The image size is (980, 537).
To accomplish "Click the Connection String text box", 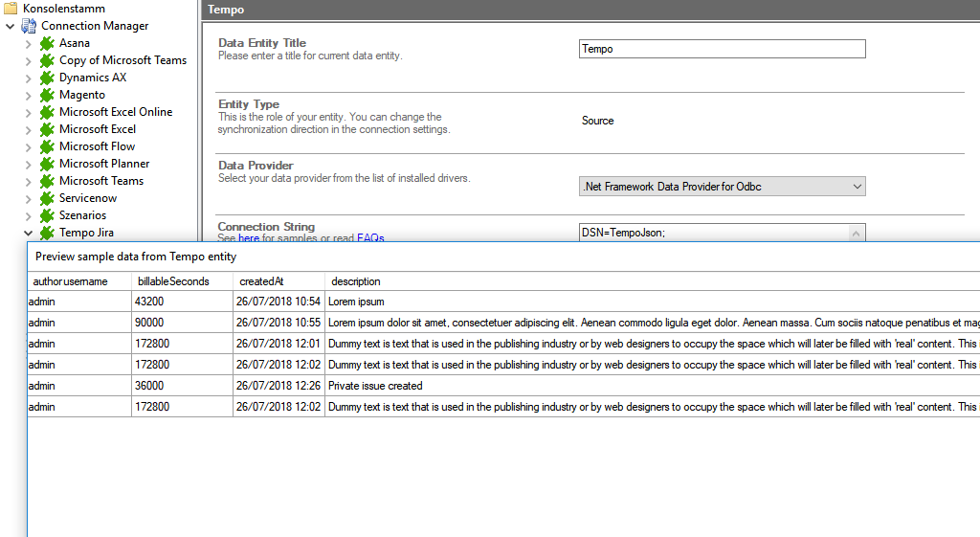I will pyautogui.click(x=713, y=233).
